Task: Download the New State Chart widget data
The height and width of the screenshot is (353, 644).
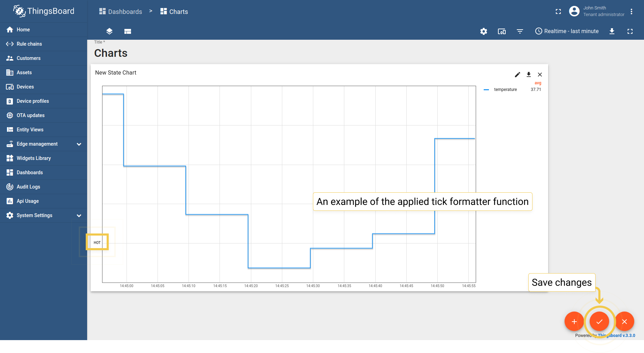Action: point(529,75)
